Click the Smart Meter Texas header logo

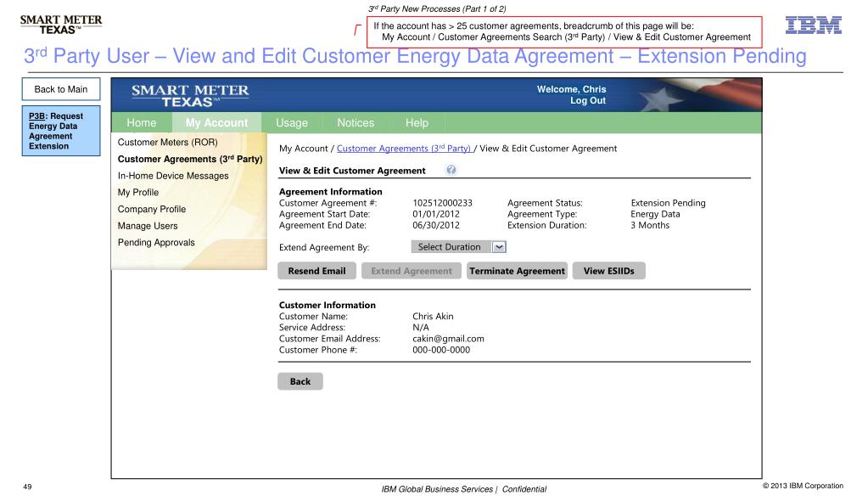point(190,96)
